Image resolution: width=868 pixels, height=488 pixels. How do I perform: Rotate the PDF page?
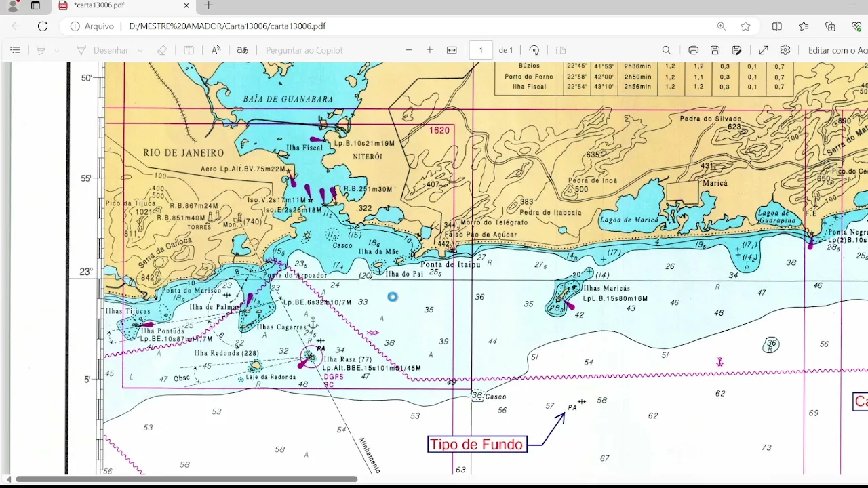click(x=534, y=50)
